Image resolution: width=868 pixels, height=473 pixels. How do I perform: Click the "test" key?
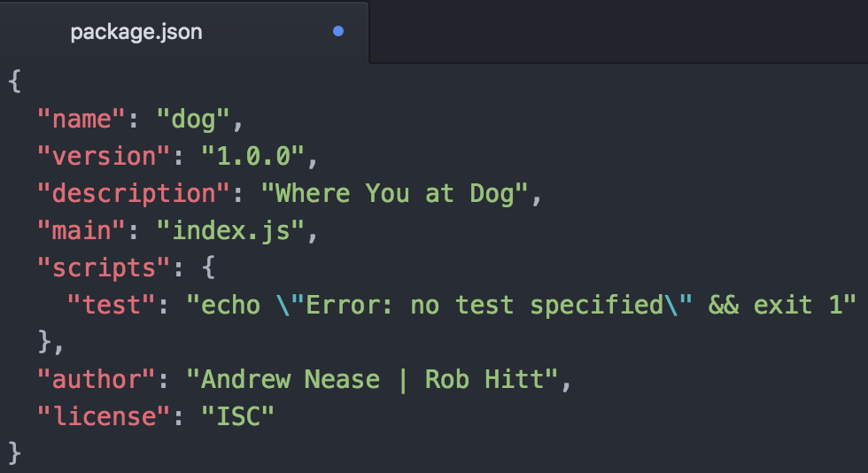coord(111,305)
